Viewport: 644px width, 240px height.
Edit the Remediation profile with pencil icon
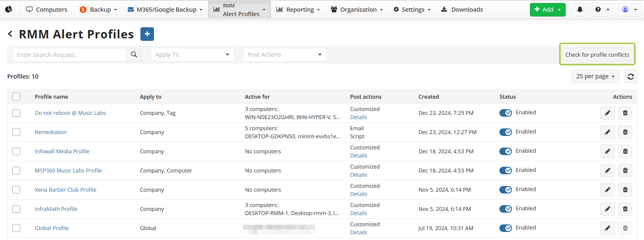[x=607, y=132]
